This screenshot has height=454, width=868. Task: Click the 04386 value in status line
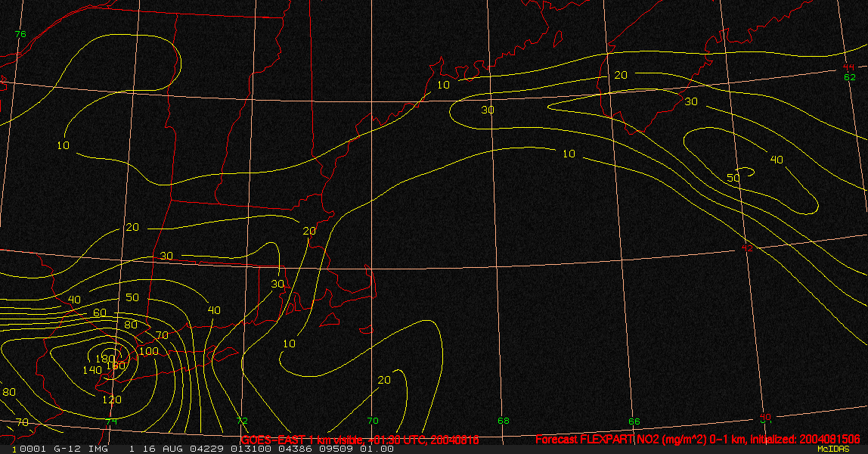[x=296, y=449]
